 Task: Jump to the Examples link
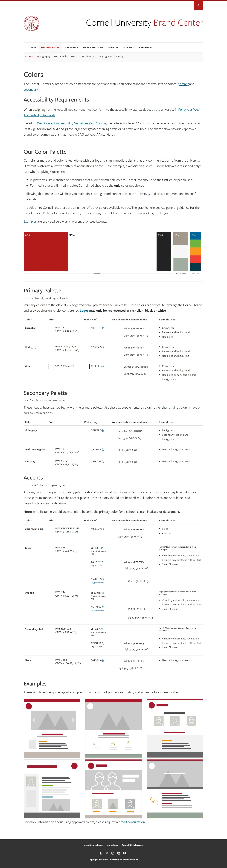[x=30, y=221]
